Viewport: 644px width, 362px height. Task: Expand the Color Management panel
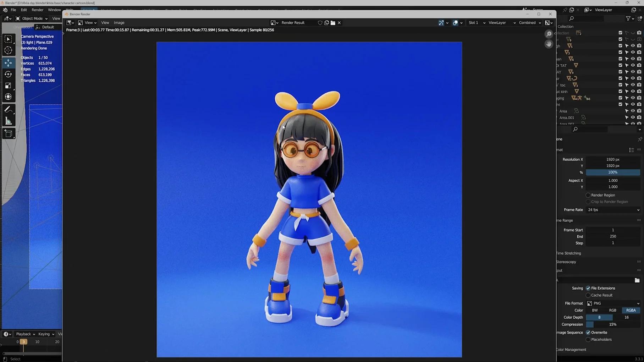[x=571, y=350]
